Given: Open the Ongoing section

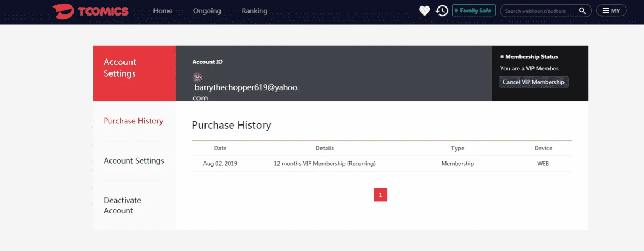Looking at the screenshot, I should pyautogui.click(x=207, y=11).
